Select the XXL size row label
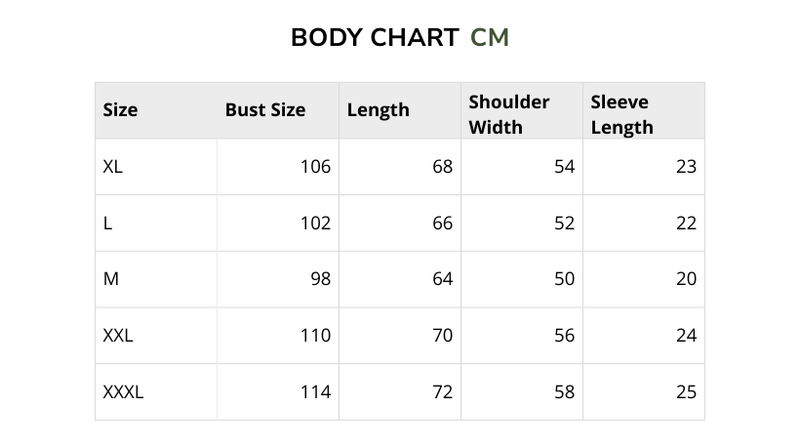Viewport: 800px width, 448px height. [x=118, y=336]
